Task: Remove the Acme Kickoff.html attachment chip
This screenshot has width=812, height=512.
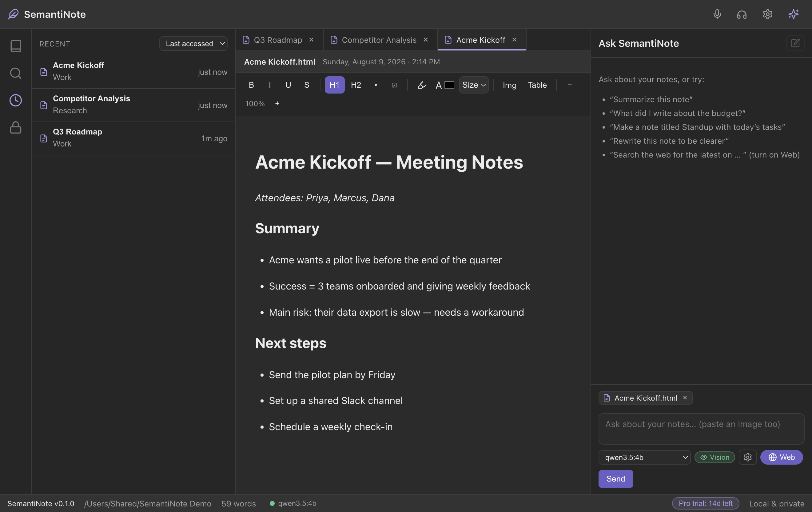Action: point(685,398)
